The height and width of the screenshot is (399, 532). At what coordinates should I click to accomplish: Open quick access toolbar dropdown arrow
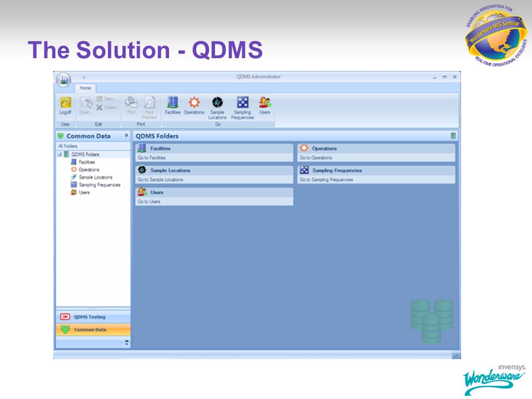tap(84, 78)
